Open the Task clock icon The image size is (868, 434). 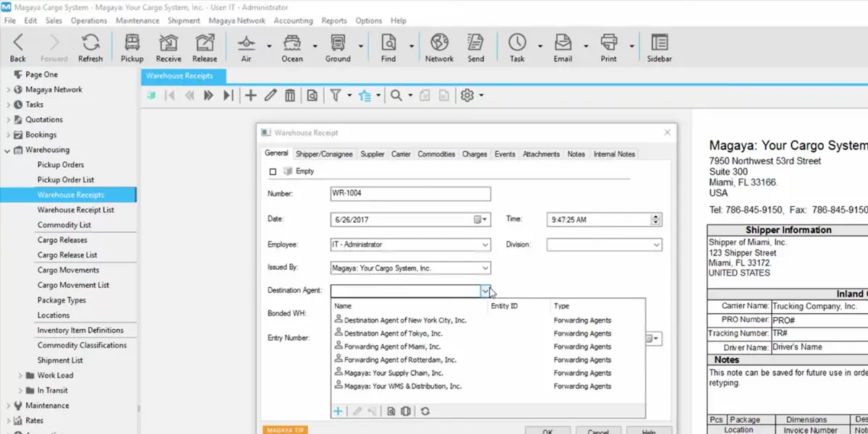click(517, 42)
